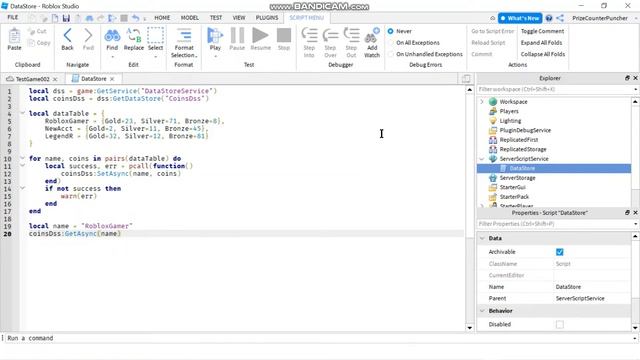Image resolution: width=640 pixels, height=360 pixels.
Task: Go Back in script navigation
Action: point(67,40)
